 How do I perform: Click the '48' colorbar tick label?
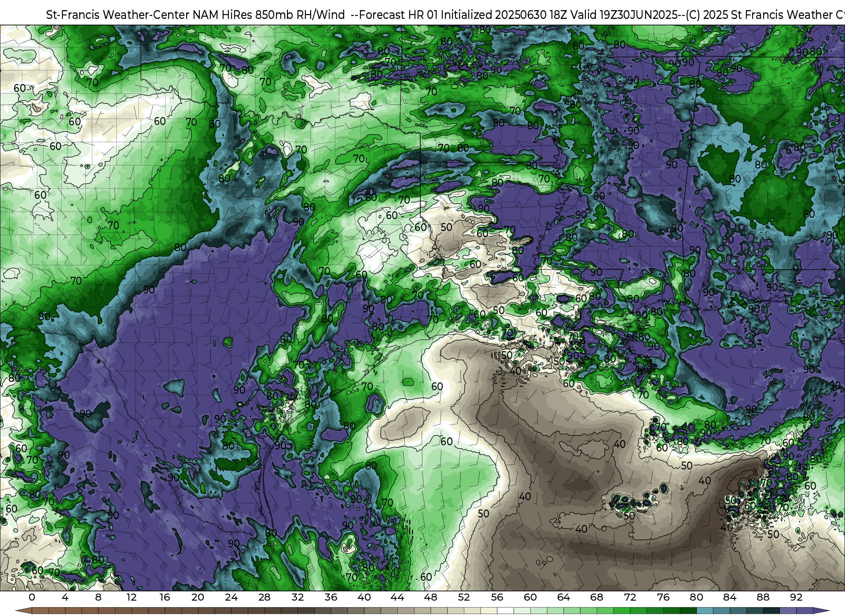[x=431, y=598]
